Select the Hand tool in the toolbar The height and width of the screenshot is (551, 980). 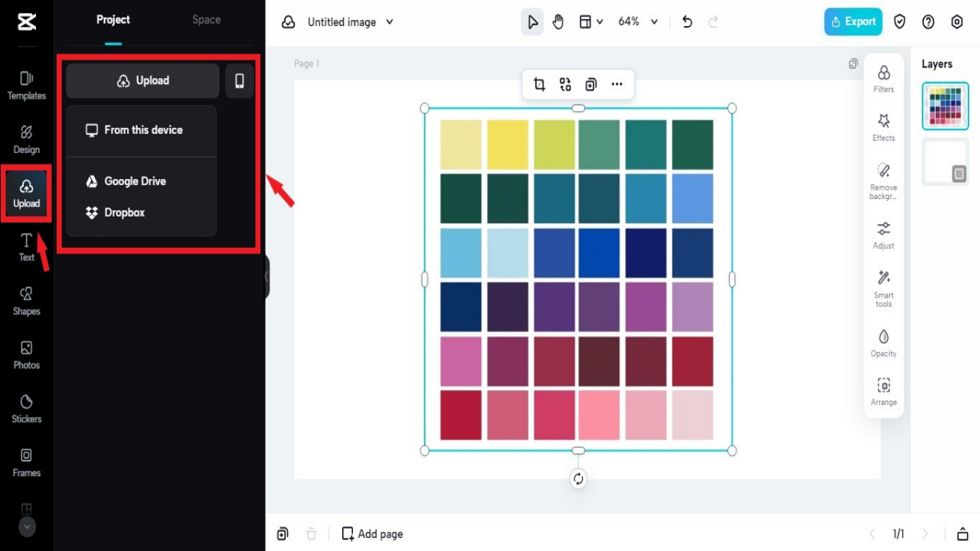pyautogui.click(x=558, y=21)
